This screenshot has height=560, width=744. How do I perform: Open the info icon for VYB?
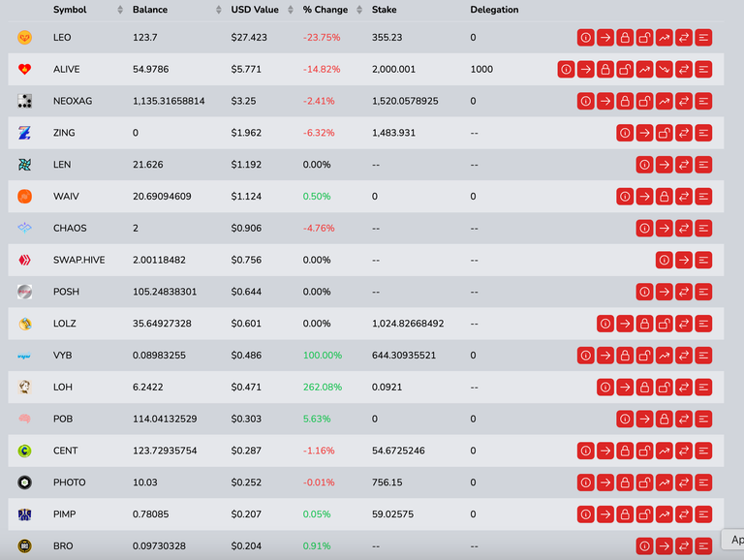tap(585, 356)
